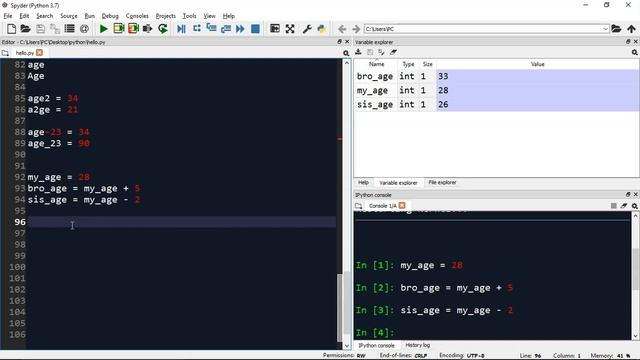Image resolution: width=640 pixels, height=360 pixels.
Task: Undock the Editor pane
Action: point(339,42)
